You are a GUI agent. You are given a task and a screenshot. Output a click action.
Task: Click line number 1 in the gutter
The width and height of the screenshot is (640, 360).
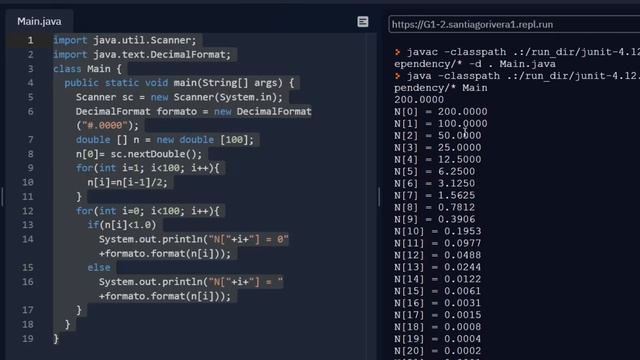[30, 40]
